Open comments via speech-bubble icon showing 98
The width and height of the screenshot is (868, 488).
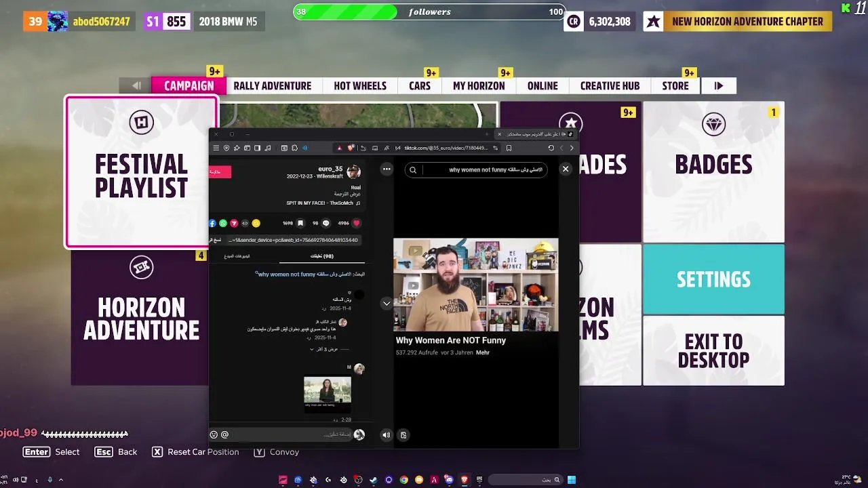point(325,223)
